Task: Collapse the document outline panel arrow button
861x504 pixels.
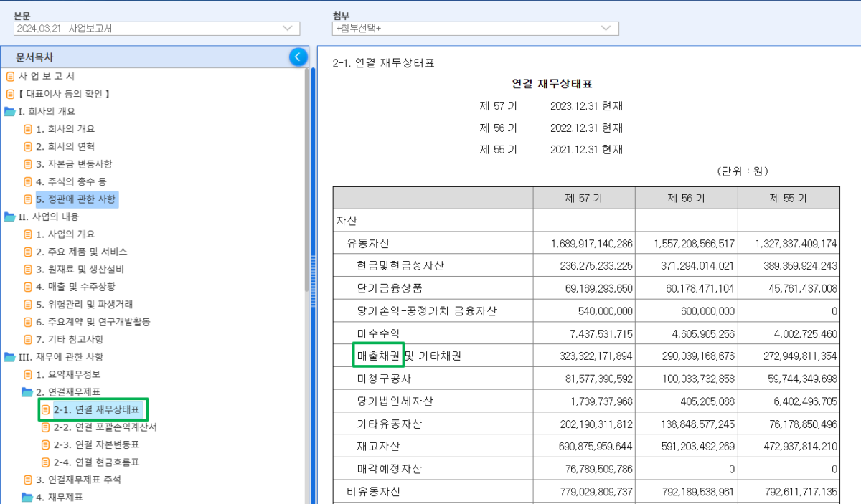Action: pos(298,57)
